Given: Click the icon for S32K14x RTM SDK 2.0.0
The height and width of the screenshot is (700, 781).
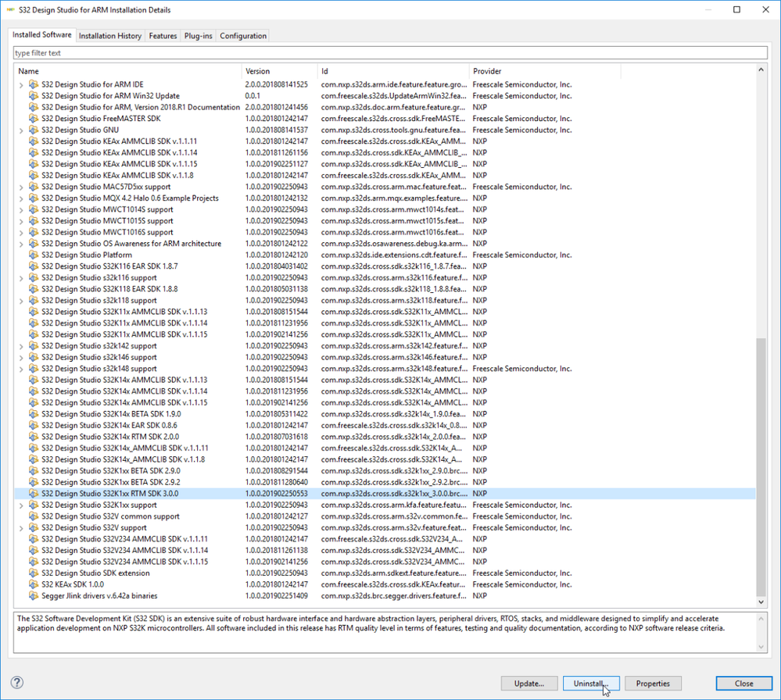Looking at the screenshot, I should click(x=34, y=437).
